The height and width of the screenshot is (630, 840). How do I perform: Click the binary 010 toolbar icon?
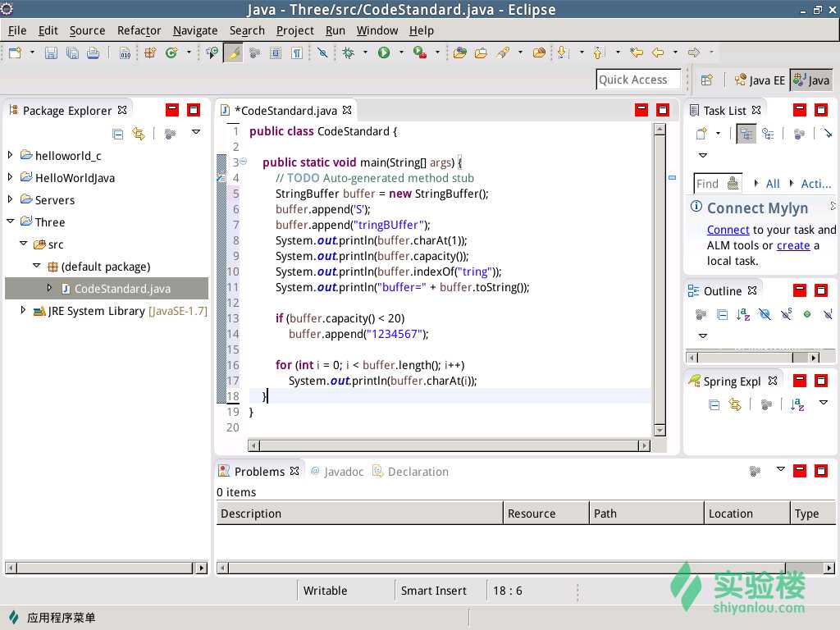click(x=125, y=52)
